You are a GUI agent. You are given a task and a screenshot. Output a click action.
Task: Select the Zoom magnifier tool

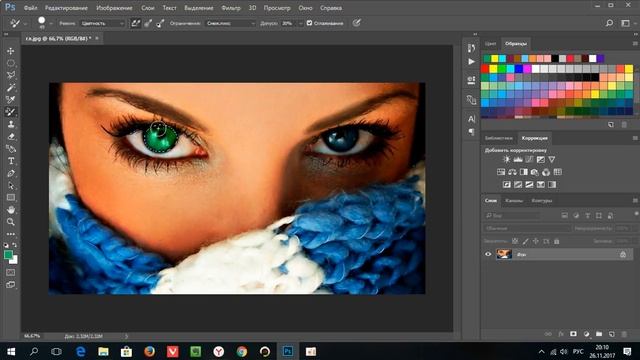[11, 222]
